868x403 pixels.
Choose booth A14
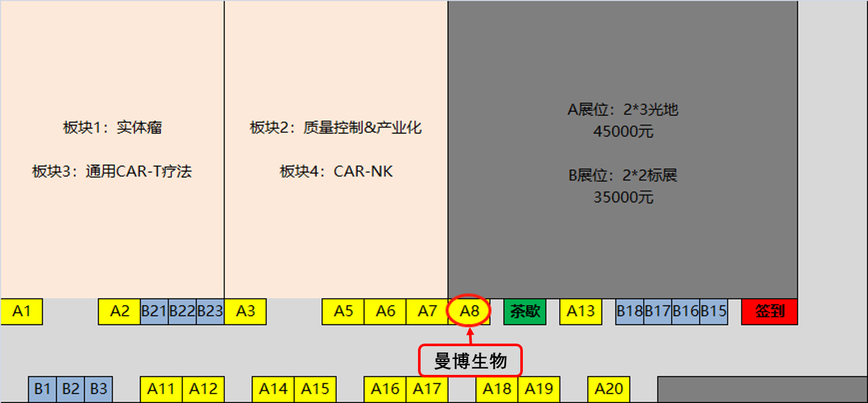point(273,389)
